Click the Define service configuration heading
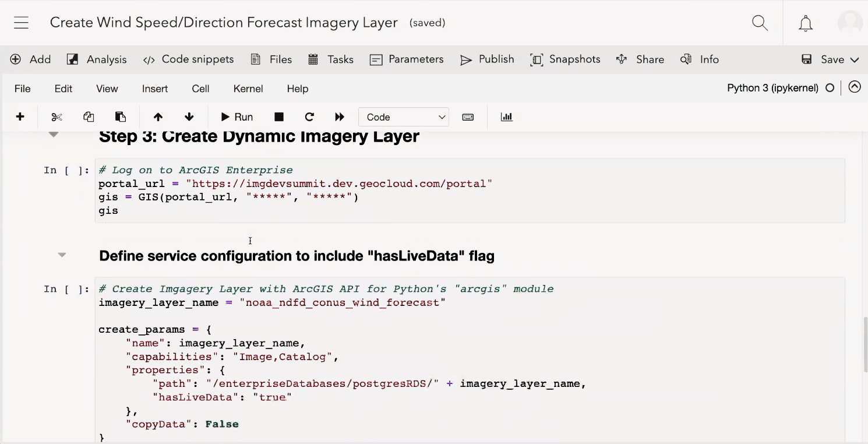The width and height of the screenshot is (868, 444). (x=297, y=256)
